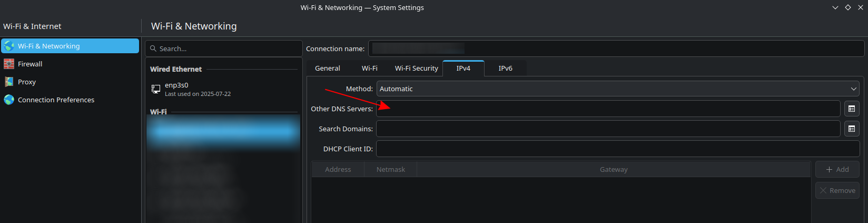Focus the DHCP Client ID field
The image size is (868, 223).
(617, 149)
